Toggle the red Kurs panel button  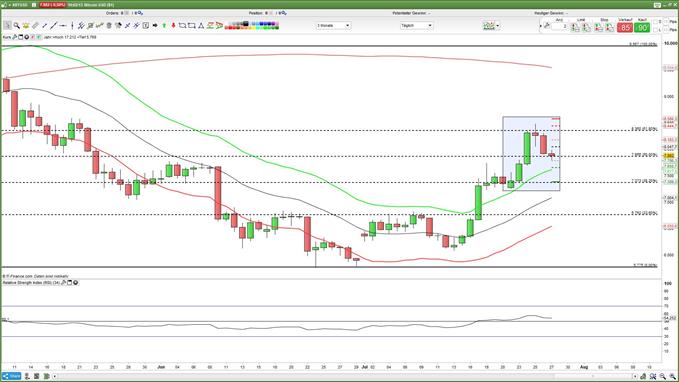32,37
